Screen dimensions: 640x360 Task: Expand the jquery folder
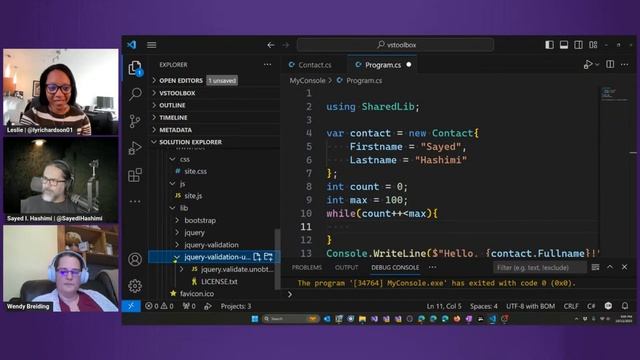tap(177, 233)
